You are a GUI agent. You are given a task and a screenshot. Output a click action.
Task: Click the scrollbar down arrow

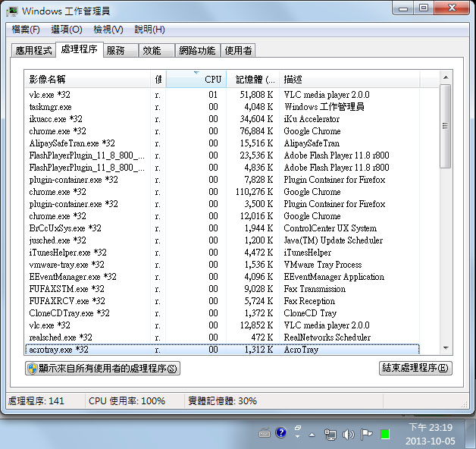(x=446, y=348)
